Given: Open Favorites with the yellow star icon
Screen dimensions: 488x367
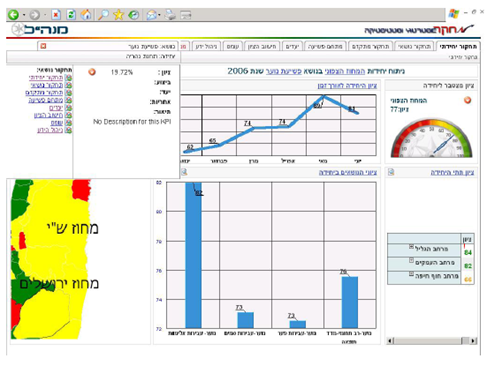Looking at the screenshot, I should click(119, 15).
